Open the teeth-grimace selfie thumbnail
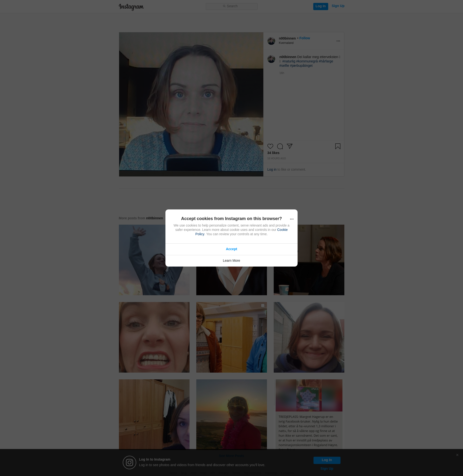 click(154, 337)
